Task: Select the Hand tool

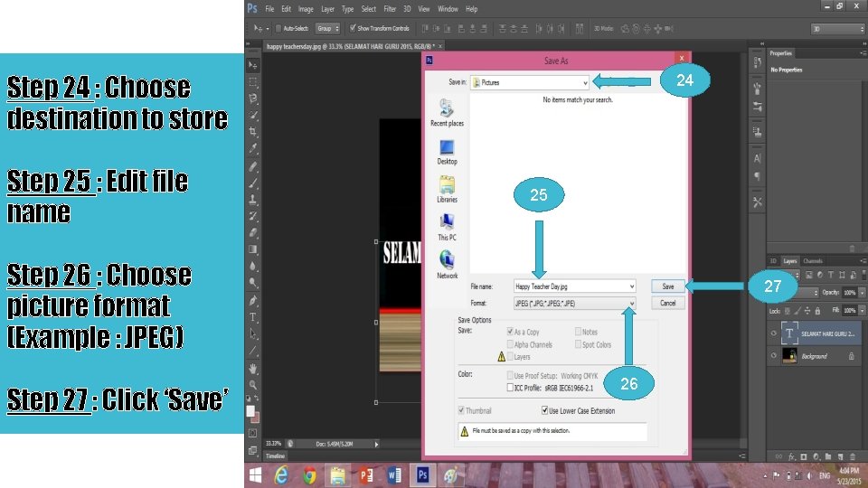Action: click(x=253, y=368)
